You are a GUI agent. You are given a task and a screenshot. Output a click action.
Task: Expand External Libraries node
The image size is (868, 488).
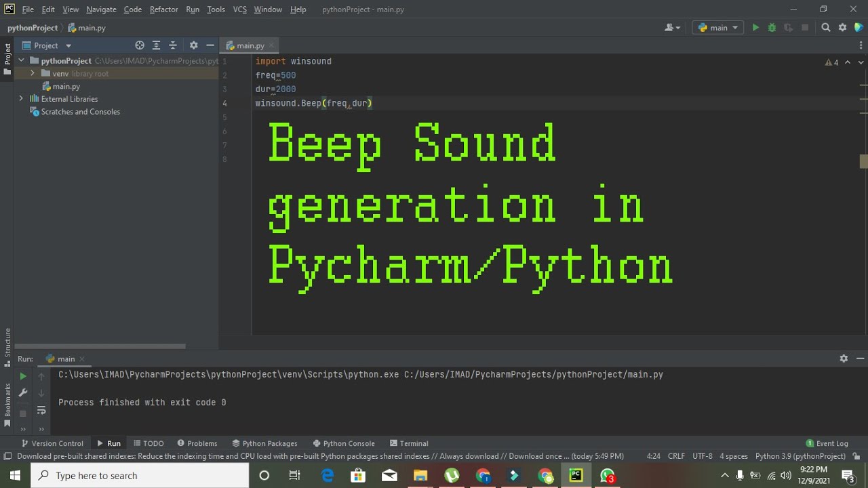[22, 99]
